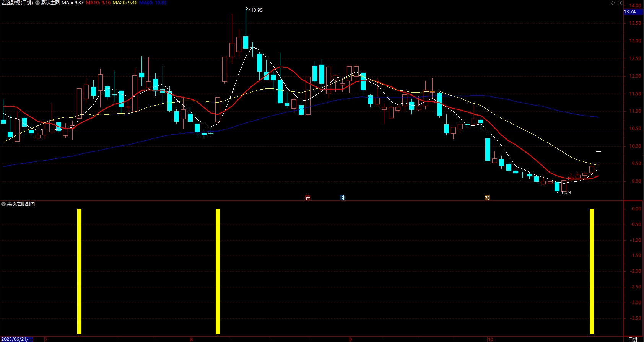Click the red 涨 event marker

tap(307, 198)
